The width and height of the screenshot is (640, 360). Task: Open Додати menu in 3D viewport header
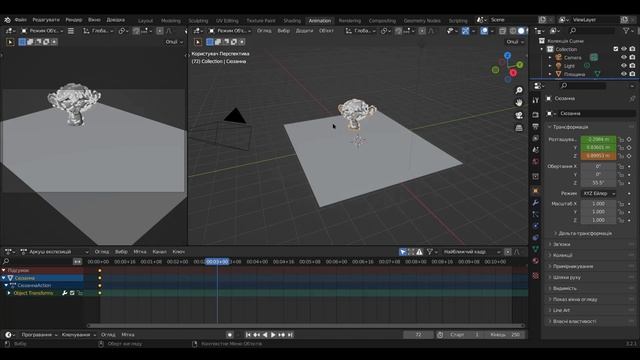click(x=304, y=31)
